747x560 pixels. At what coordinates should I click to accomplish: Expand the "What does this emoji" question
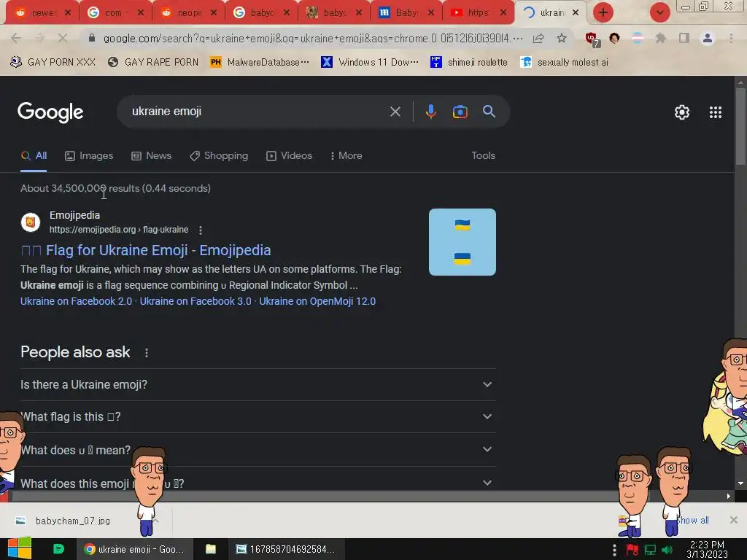click(258, 481)
